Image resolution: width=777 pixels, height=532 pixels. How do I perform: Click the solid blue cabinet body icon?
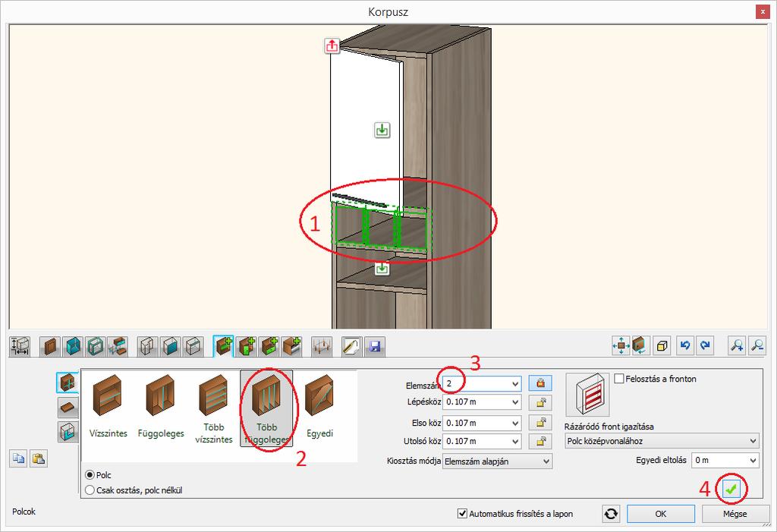tap(74, 346)
